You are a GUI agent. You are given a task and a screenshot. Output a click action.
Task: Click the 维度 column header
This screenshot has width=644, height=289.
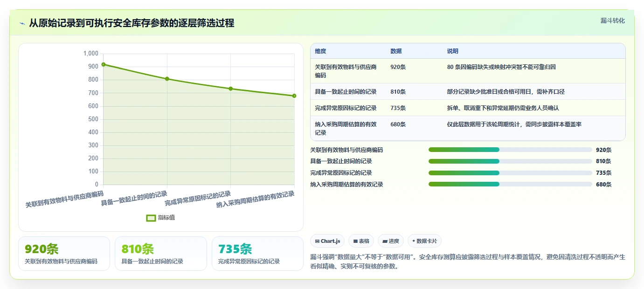click(x=320, y=51)
